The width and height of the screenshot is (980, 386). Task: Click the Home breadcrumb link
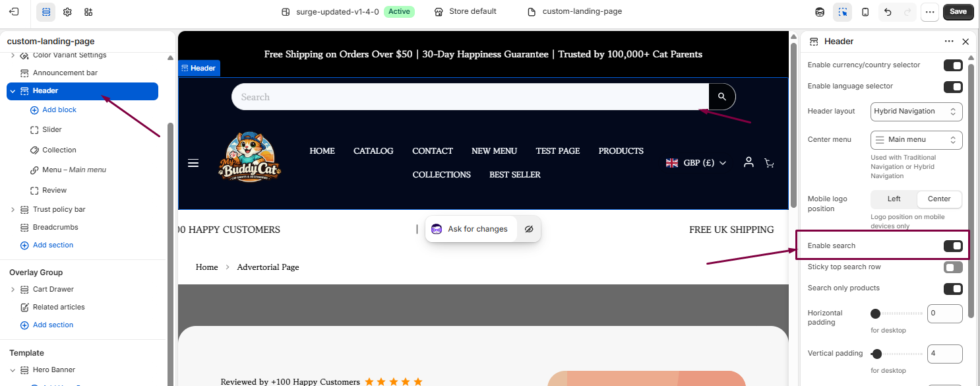click(x=206, y=267)
